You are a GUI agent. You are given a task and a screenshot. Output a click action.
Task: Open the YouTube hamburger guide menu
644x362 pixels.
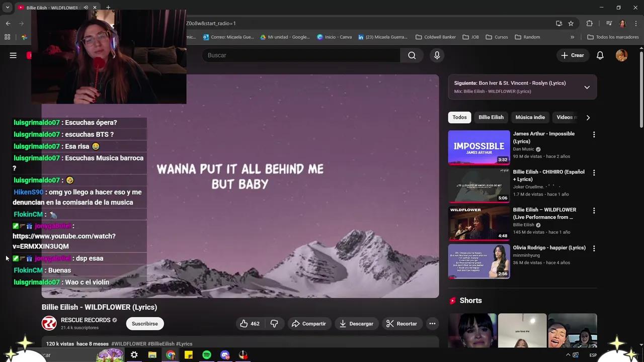click(x=13, y=55)
